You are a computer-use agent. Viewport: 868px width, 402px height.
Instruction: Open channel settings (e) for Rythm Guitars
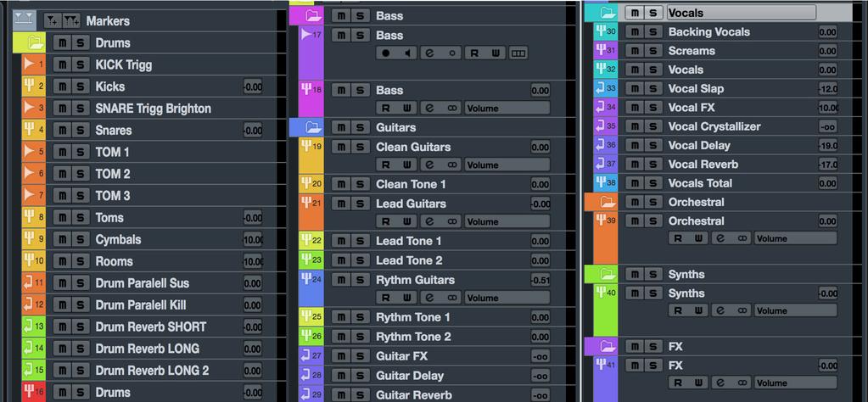click(429, 298)
